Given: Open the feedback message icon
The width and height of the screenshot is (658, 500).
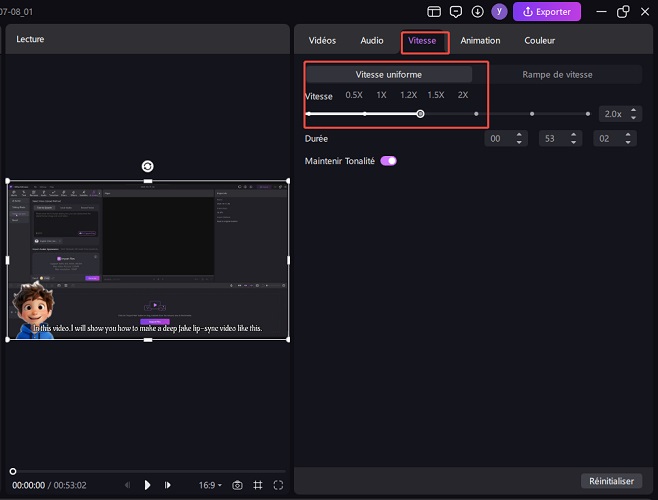Looking at the screenshot, I should (x=456, y=12).
